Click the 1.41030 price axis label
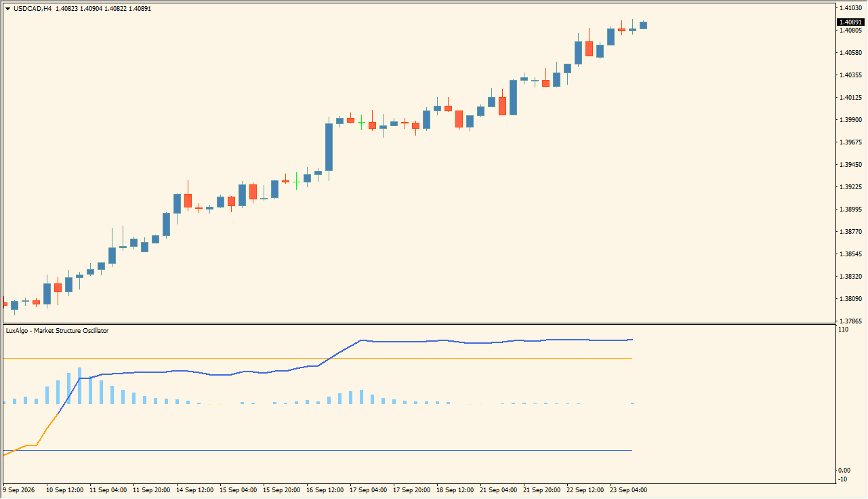868x499 pixels. 851,8
